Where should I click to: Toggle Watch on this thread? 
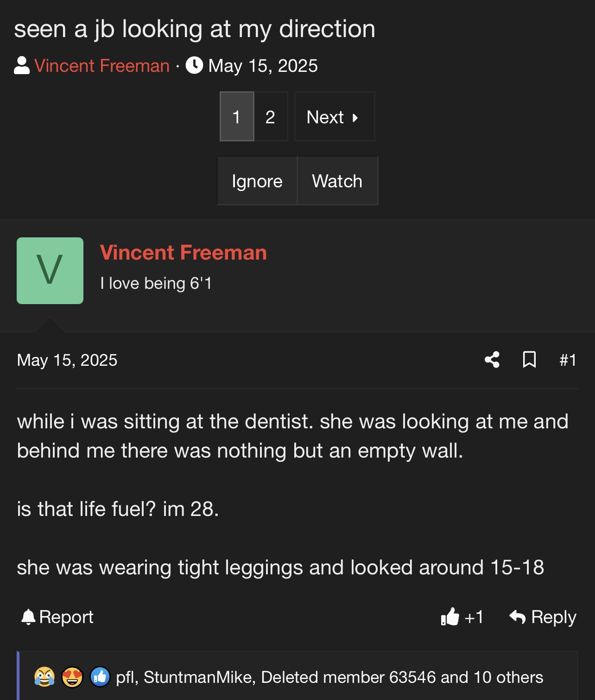(337, 181)
